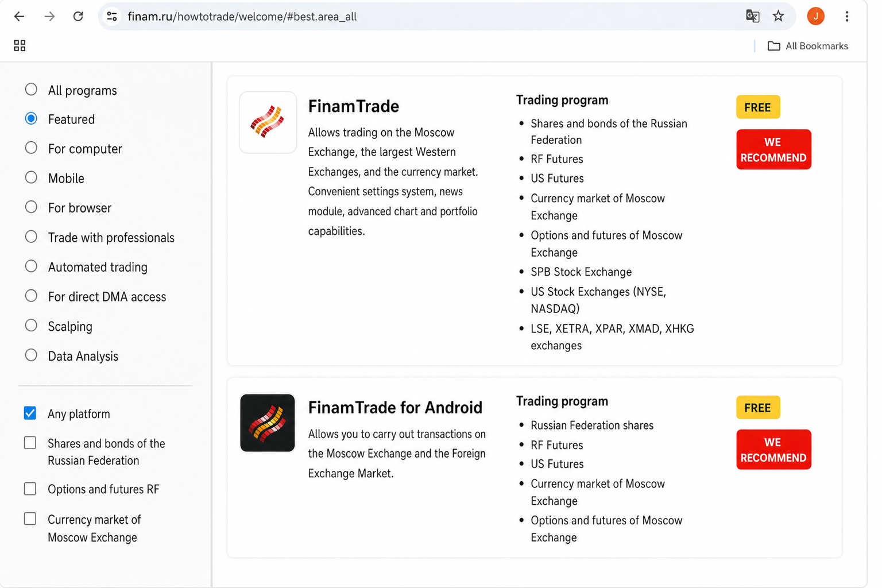This screenshot has width=882, height=588.
Task: Reload the finam.ru page
Action: tap(78, 17)
